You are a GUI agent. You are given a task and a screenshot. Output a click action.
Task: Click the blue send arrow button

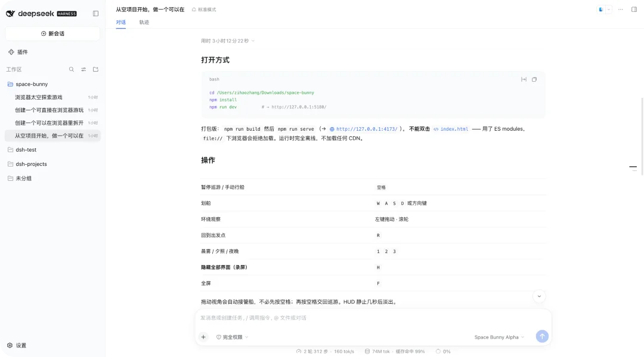click(542, 337)
